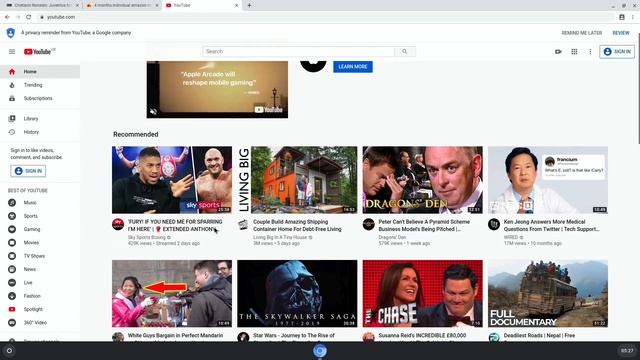Screen dimensions: 640x360
Task: Unmute the Apple Arcade ad video
Action: [153, 111]
